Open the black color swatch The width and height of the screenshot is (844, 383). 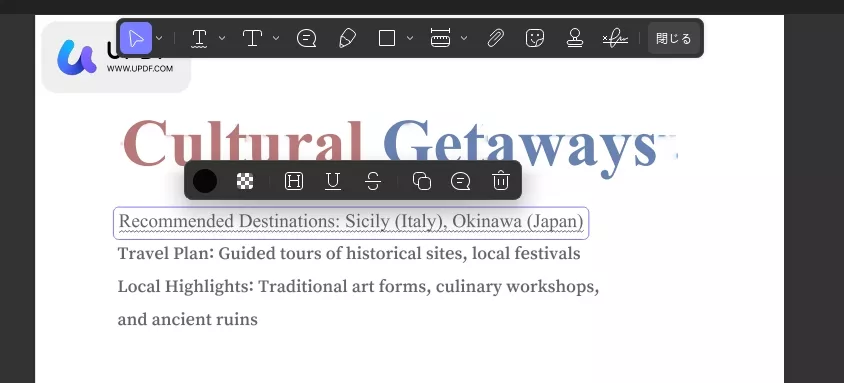(x=205, y=181)
